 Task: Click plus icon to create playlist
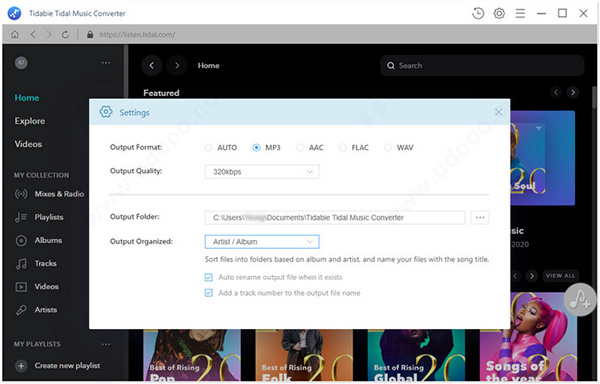coord(21,366)
